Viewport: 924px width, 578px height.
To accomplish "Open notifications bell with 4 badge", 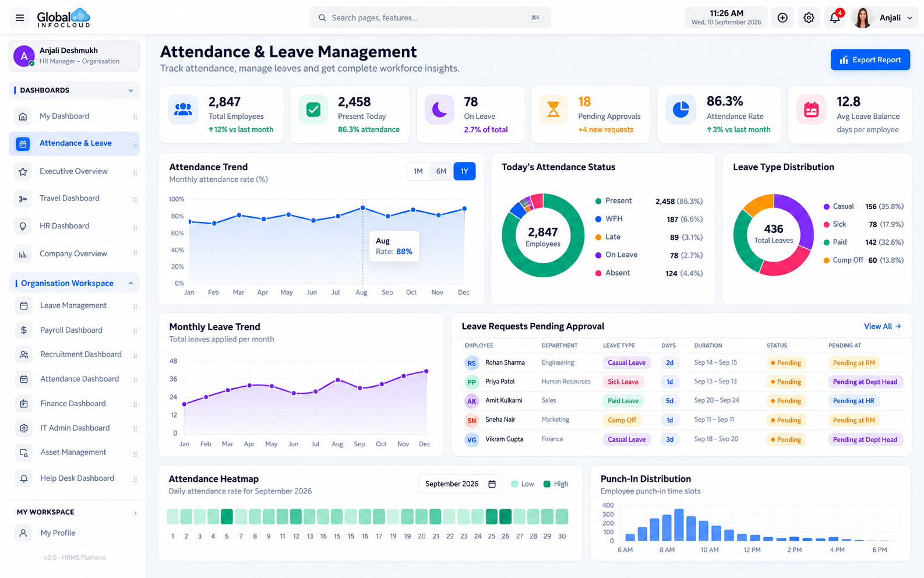I will coord(835,17).
